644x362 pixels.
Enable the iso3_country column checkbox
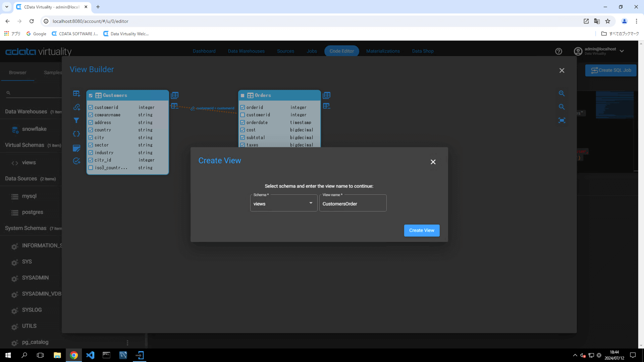coord(91,168)
